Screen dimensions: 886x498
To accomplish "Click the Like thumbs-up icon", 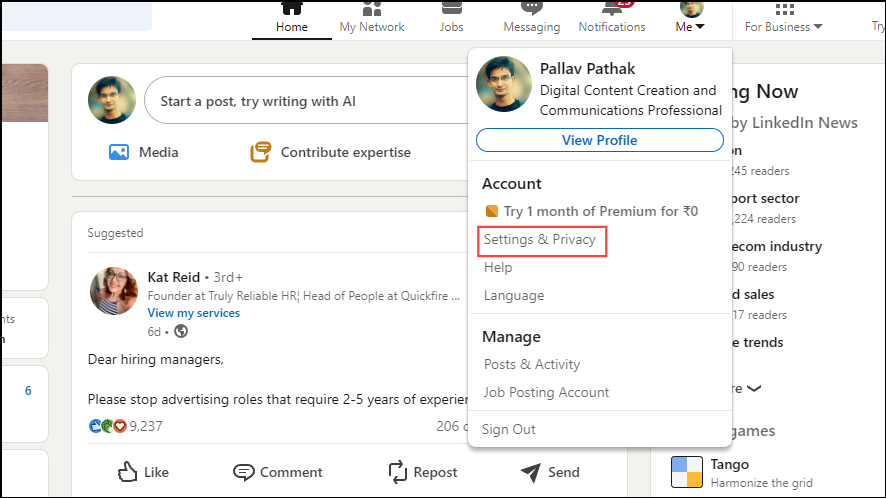I will coord(127,471).
